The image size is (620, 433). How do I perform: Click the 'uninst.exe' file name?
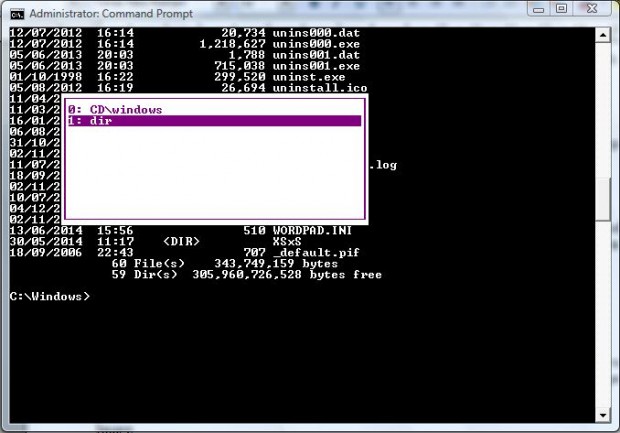(309, 77)
